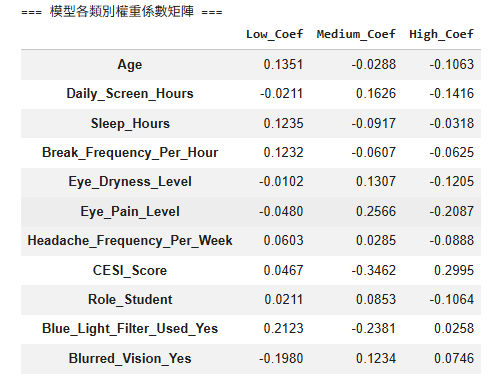Screen dimensions: 497x382
Task: Select the Role_Student row label
Action: 130,299
